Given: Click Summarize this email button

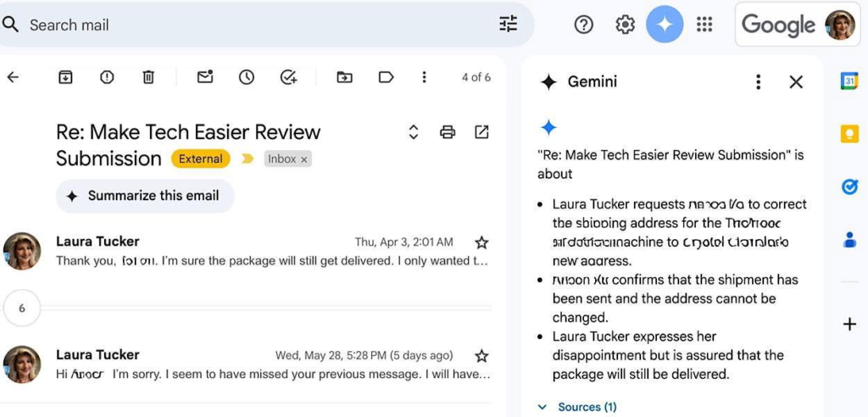Looking at the screenshot, I should pyautogui.click(x=145, y=196).
